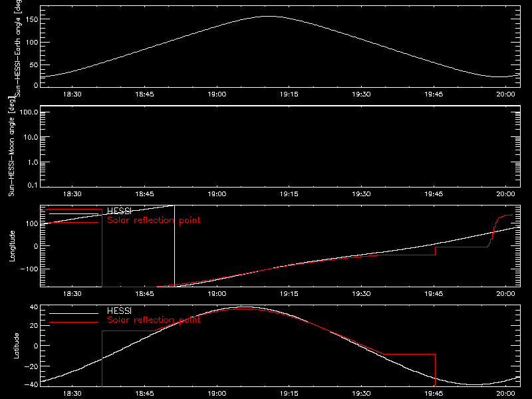
Task: Select the 100 tick on Longitude axis
Action: pyautogui.click(x=32, y=223)
